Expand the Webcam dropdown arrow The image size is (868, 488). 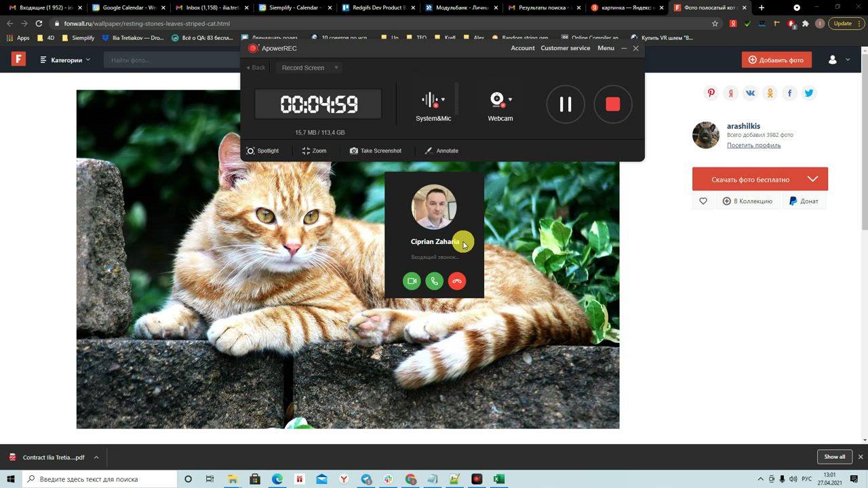[510, 100]
